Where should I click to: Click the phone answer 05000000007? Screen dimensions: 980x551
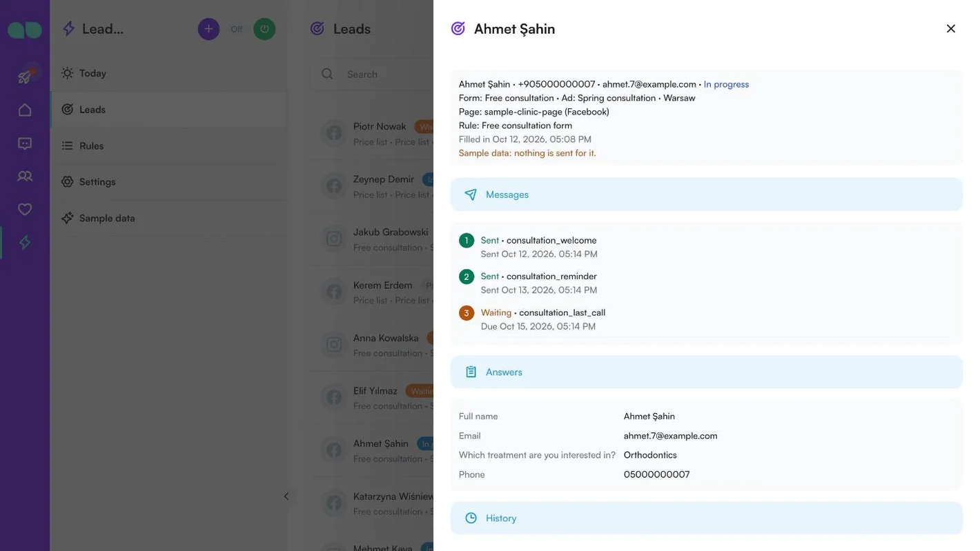656,474
